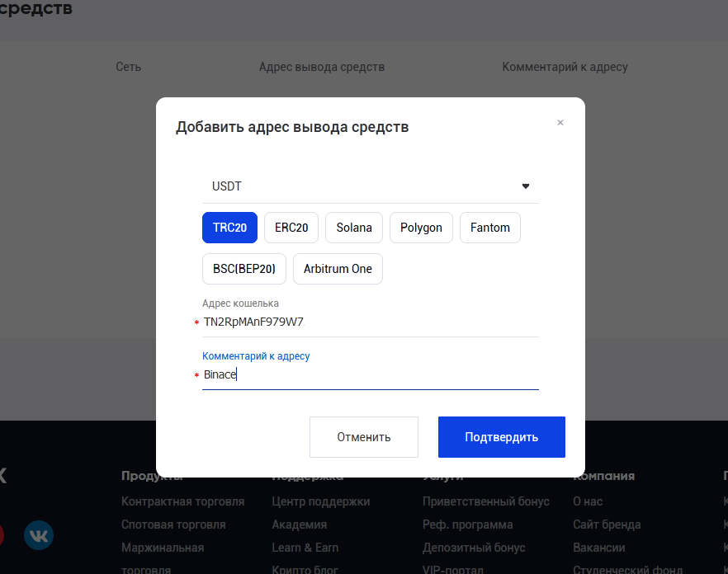Click the Маржинальная footer link

[163, 548]
